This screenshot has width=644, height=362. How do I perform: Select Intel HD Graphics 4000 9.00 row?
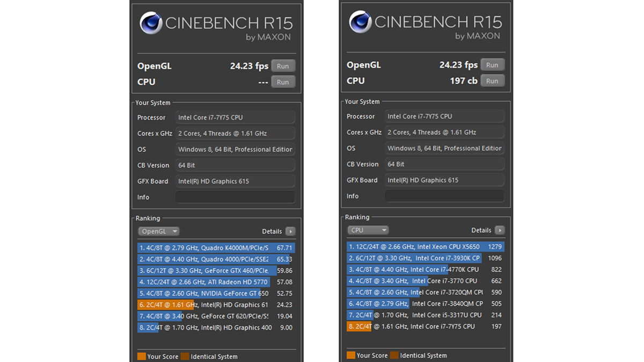(x=216, y=328)
